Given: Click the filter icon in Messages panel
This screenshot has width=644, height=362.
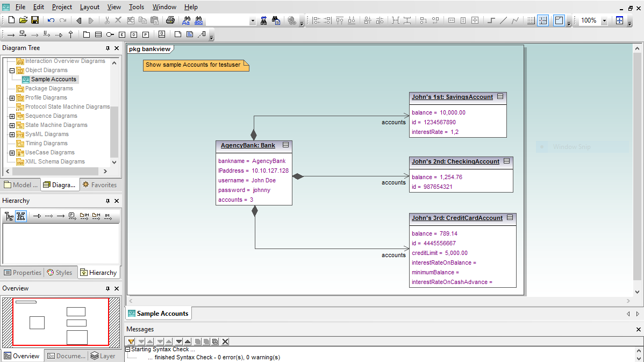Looking at the screenshot, I should (131, 342).
